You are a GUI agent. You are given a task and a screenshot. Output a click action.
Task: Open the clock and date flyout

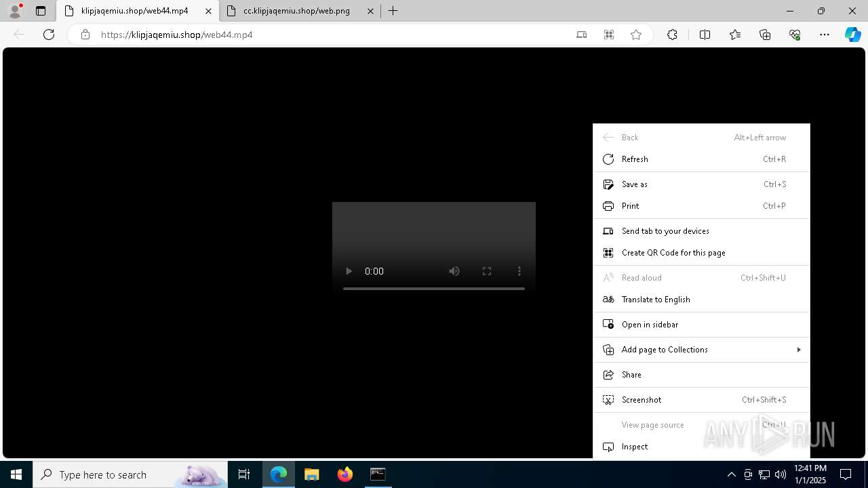coord(810,474)
